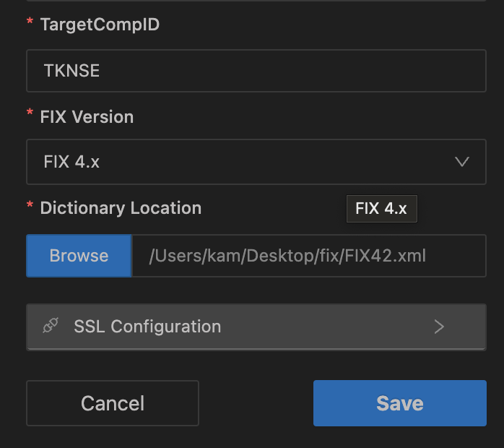This screenshot has width=504, height=448.
Task: Focus the TargetCompID field containing TKNSE
Action: click(x=256, y=71)
